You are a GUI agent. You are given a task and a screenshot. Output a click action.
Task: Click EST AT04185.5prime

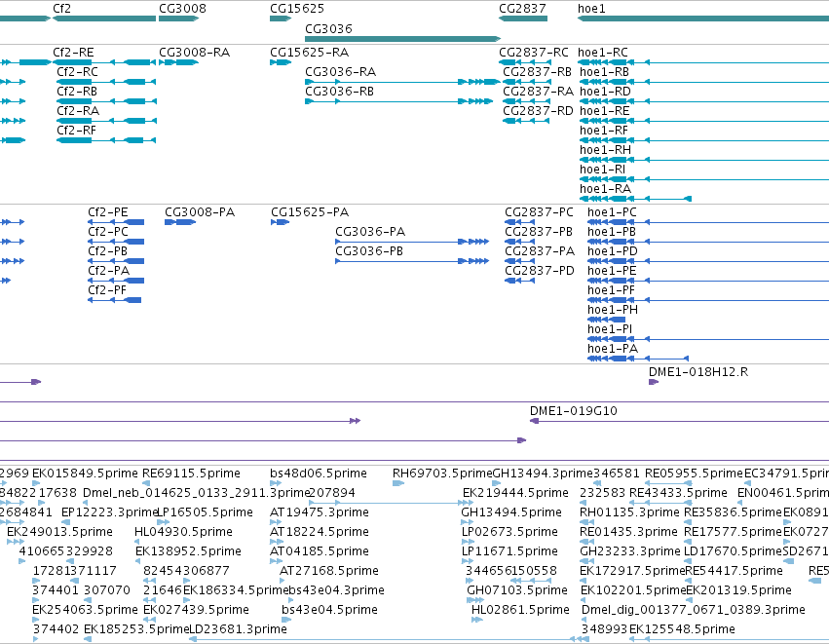coord(320,551)
